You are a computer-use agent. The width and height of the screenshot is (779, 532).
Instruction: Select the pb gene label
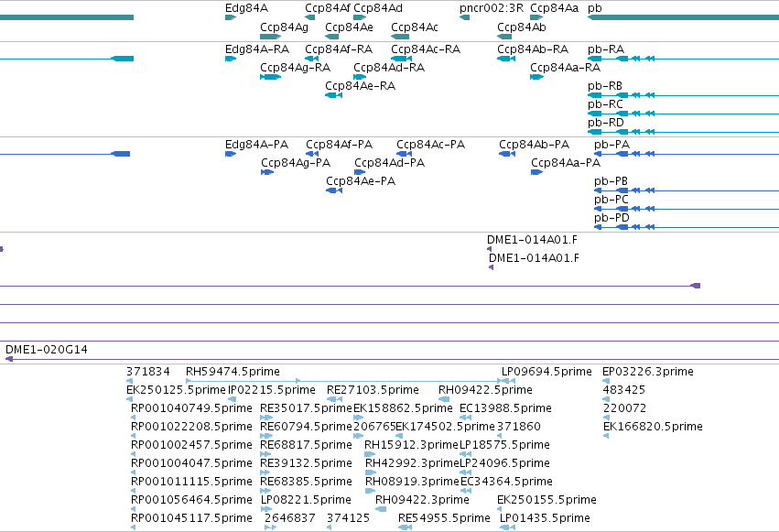pyautogui.click(x=595, y=8)
